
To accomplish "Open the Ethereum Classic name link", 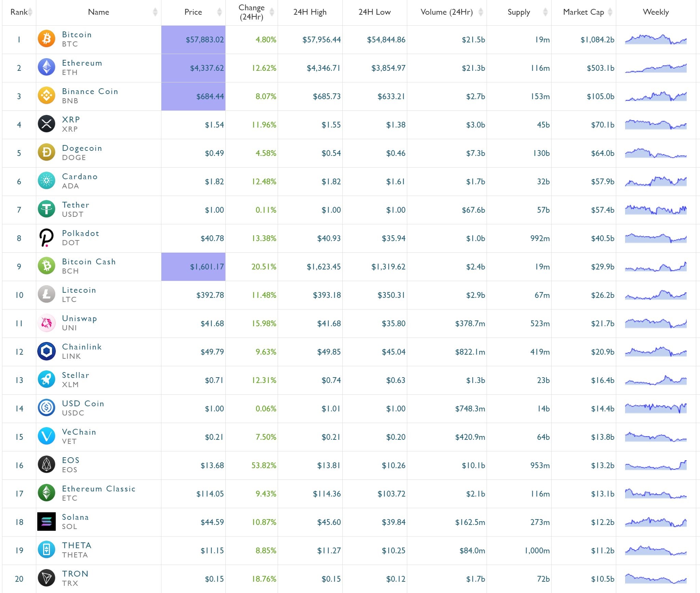I will click(98, 489).
